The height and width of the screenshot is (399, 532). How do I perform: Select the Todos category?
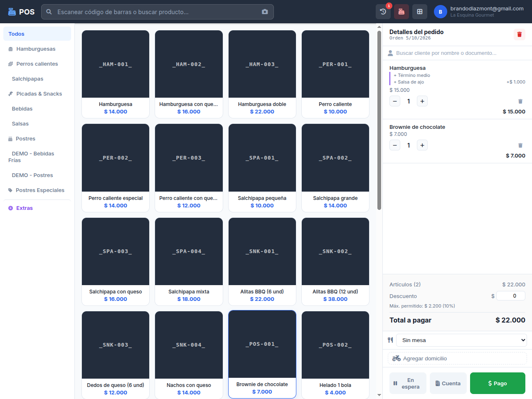[x=37, y=34]
